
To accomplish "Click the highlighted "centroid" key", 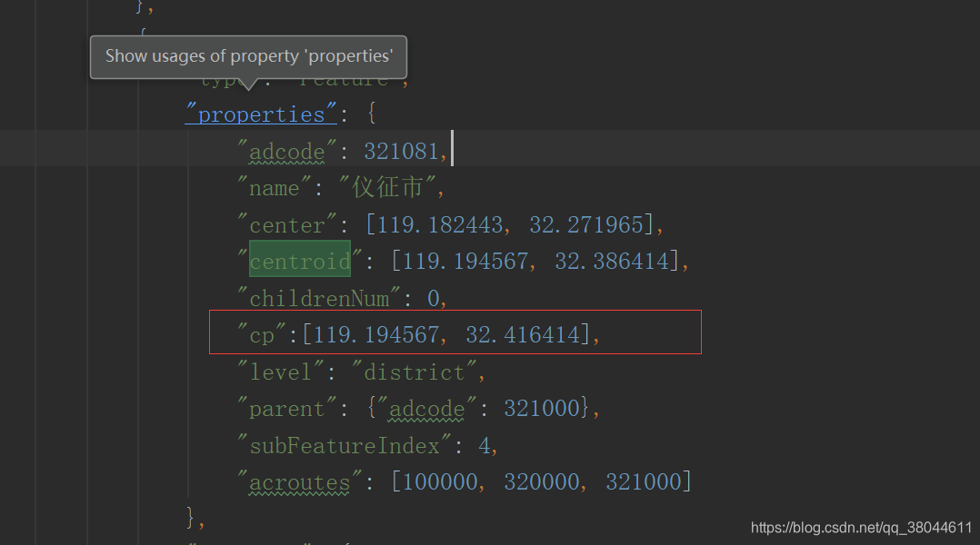I will (300, 261).
